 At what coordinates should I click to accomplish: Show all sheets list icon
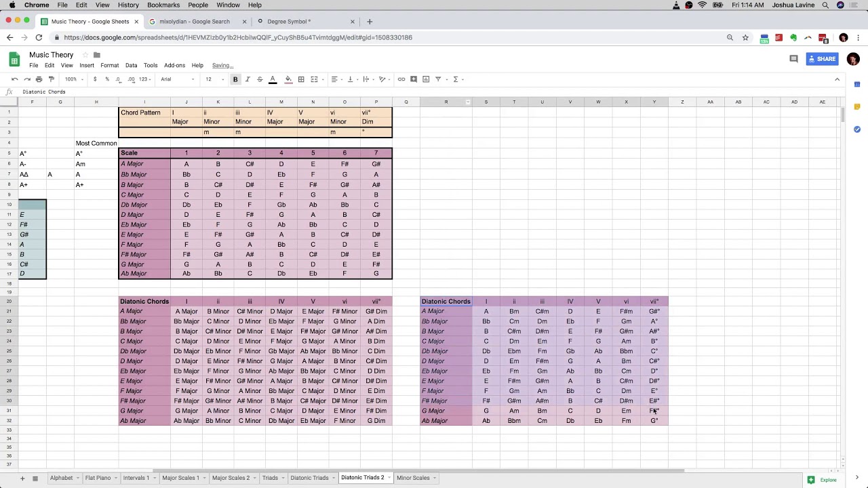pos(35,479)
